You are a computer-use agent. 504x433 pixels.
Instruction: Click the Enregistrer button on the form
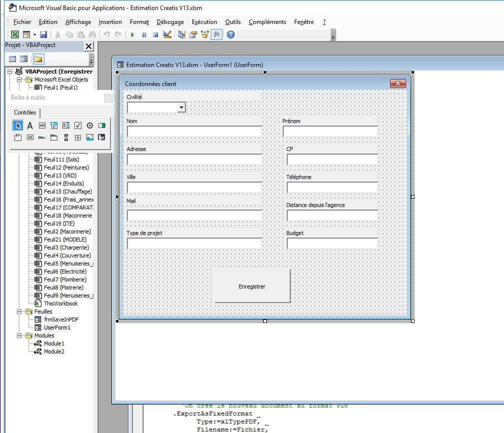click(252, 286)
